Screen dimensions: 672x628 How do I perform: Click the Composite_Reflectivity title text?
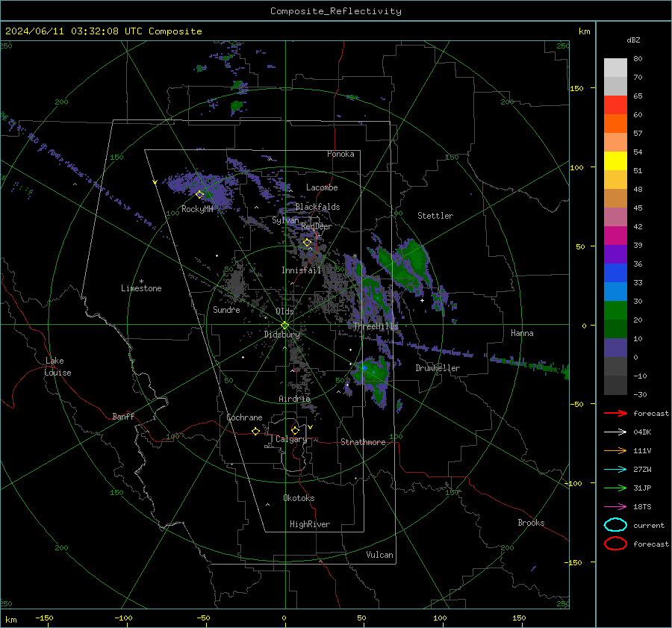336,11
